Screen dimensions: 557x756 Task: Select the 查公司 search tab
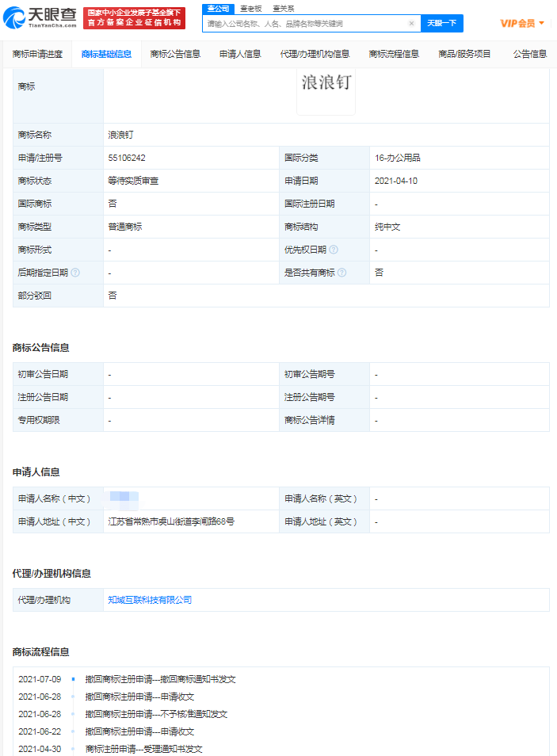(218, 9)
